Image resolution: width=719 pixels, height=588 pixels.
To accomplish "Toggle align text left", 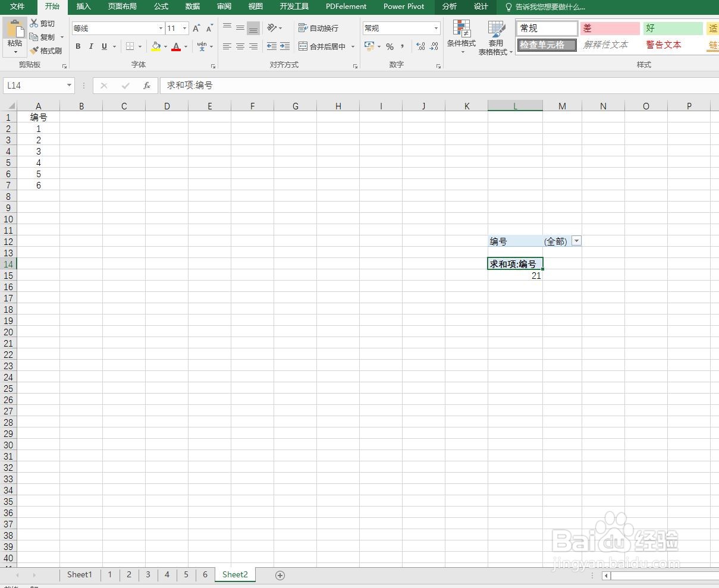I will (227, 46).
